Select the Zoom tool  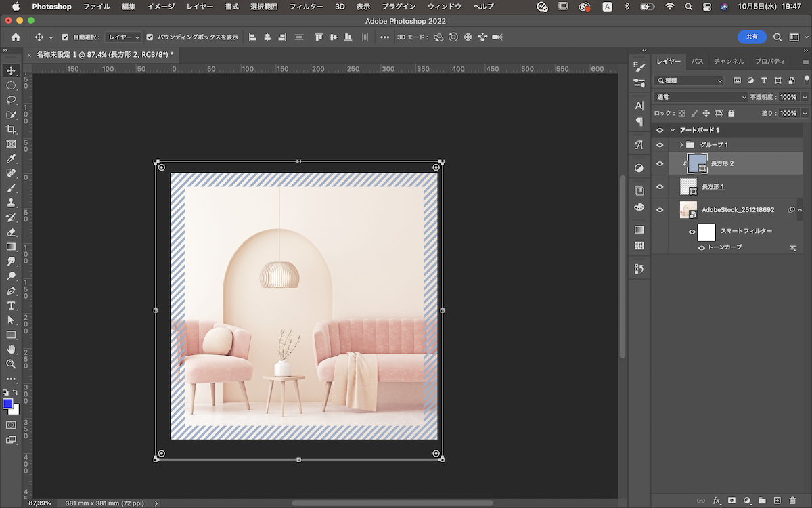point(11,364)
